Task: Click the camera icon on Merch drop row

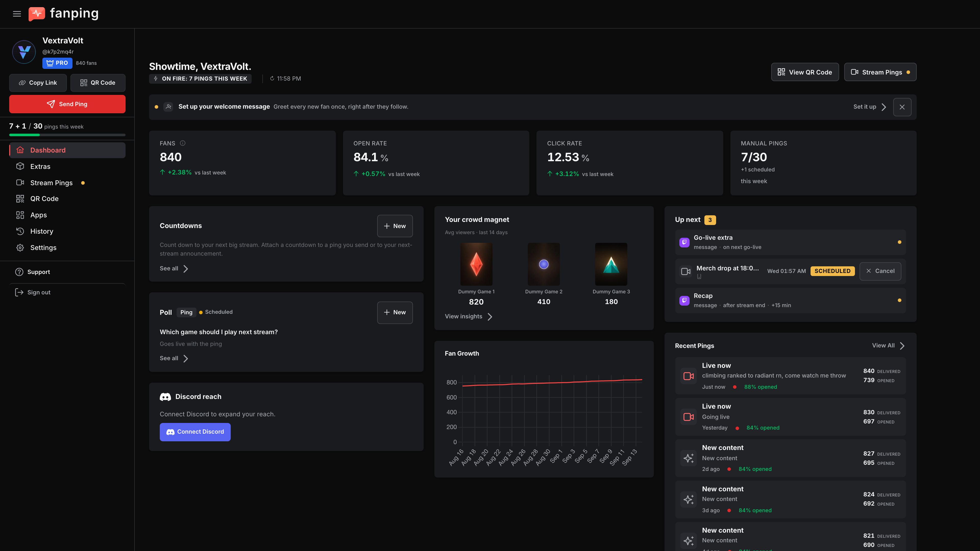Action: [685, 271]
